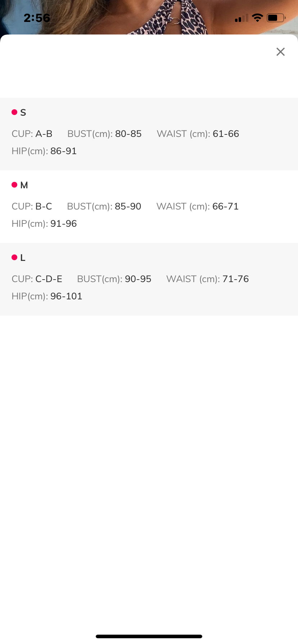
Task: Click the pink dot beside size S
Action: point(14,112)
